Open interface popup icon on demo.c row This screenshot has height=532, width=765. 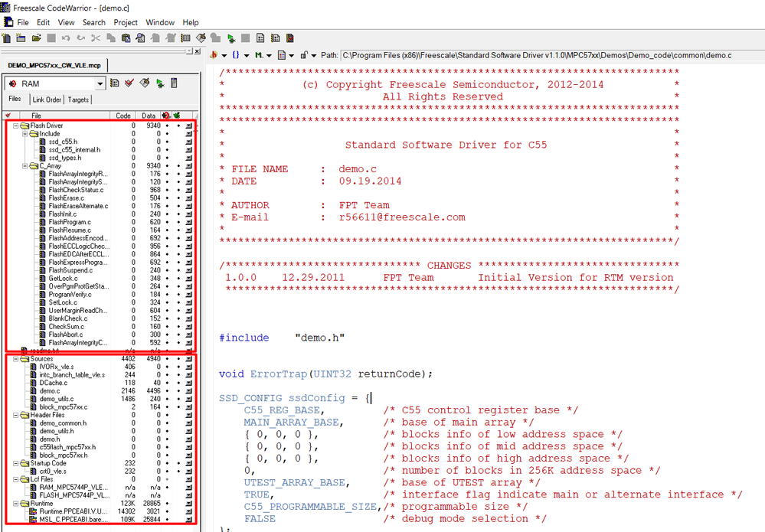click(x=189, y=391)
